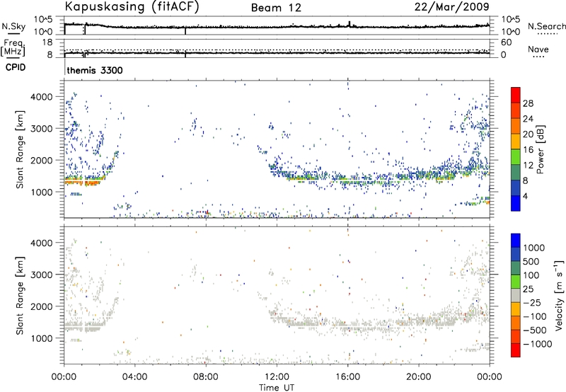The width and height of the screenshot is (566, 392).
Task: Click the '04:00' time axis tick label
Action: tap(135, 377)
